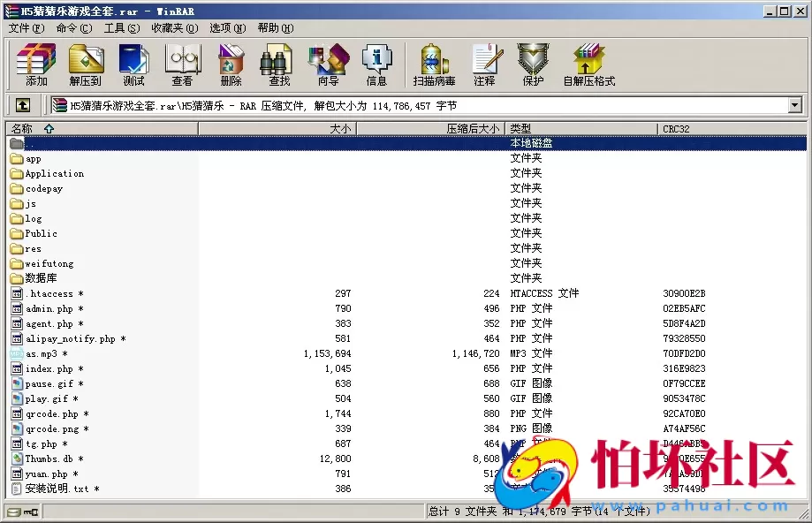Open the 查看 (View) tool icon

pos(182,64)
